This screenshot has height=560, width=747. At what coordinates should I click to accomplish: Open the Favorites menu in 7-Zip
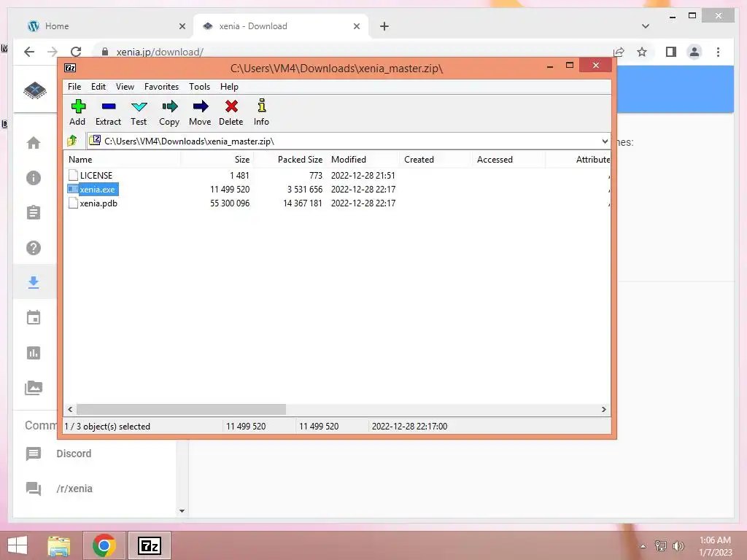(x=161, y=87)
